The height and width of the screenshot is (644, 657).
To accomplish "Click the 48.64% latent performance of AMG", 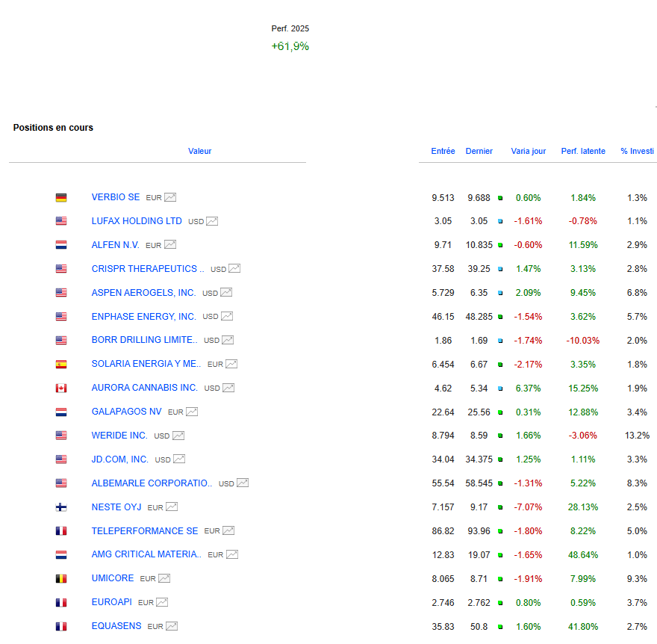I will point(583,555).
